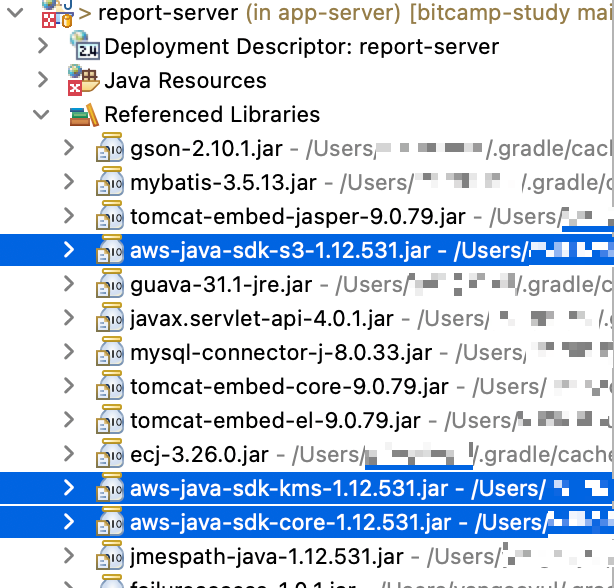Expand aws-java-sdk-s3-1.12.531.jar entry
This screenshot has height=588, width=614.
click(x=69, y=250)
